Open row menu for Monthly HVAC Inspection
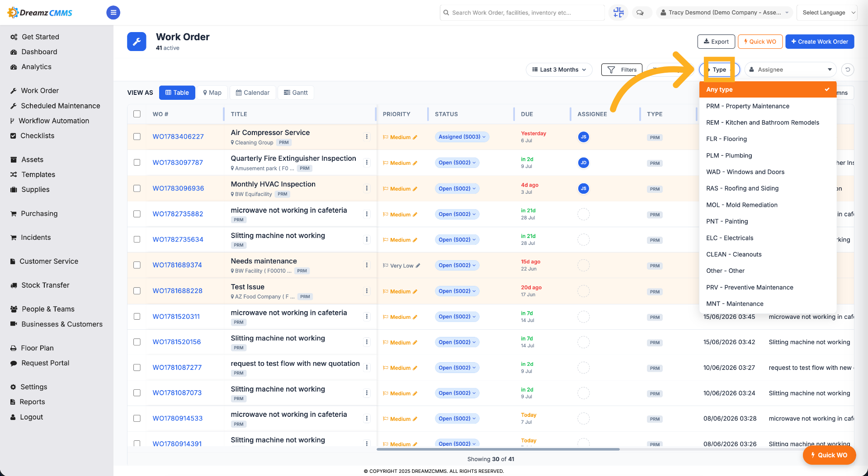Image resolution: width=868 pixels, height=476 pixels. pos(367,188)
